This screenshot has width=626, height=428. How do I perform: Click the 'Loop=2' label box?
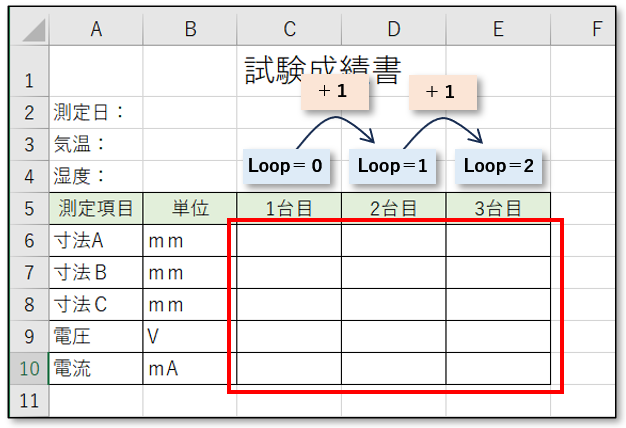point(499,166)
